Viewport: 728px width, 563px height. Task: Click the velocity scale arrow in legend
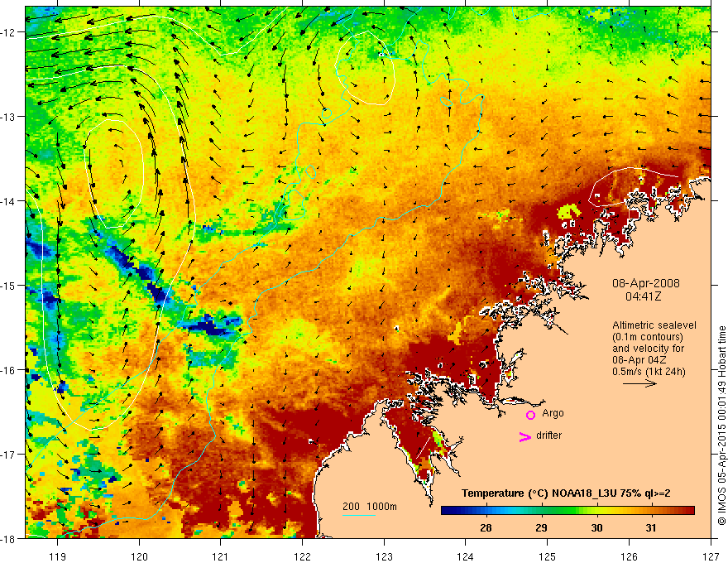pyautogui.click(x=639, y=383)
